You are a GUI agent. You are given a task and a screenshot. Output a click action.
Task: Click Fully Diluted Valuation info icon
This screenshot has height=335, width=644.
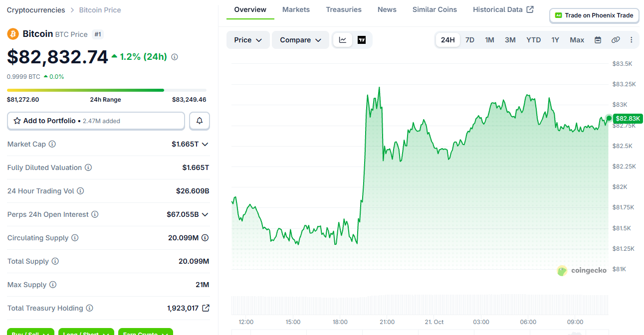point(88,167)
